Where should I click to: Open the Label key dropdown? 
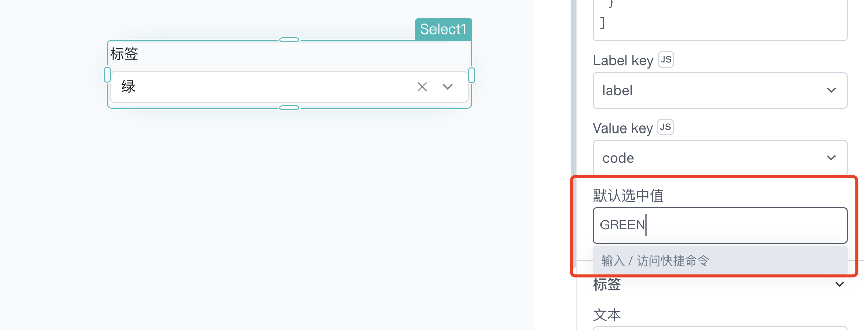point(720,90)
